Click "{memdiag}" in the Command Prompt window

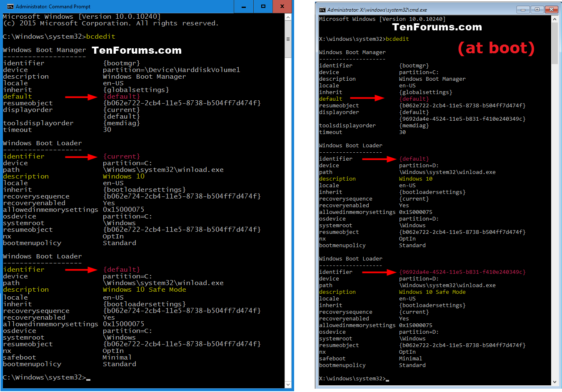pos(121,123)
